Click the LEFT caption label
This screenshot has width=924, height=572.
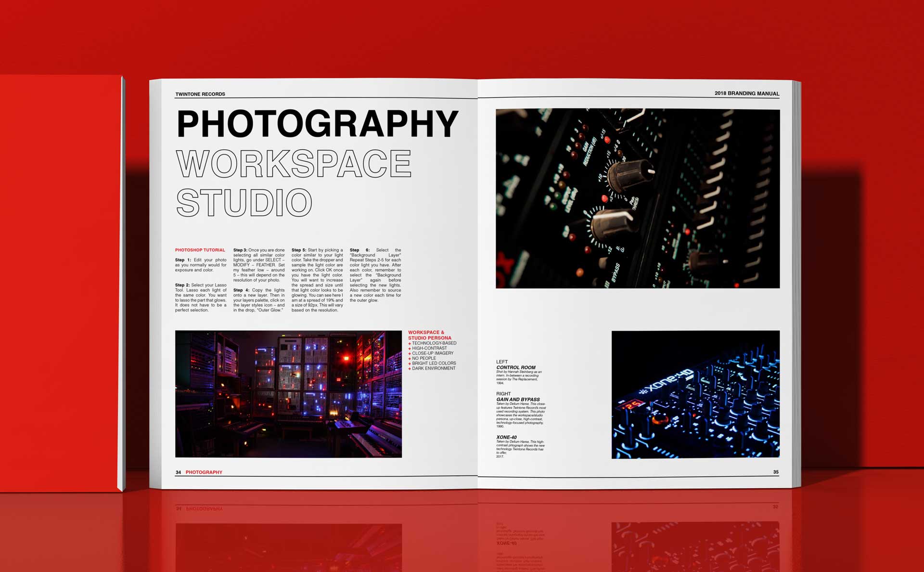coord(502,362)
